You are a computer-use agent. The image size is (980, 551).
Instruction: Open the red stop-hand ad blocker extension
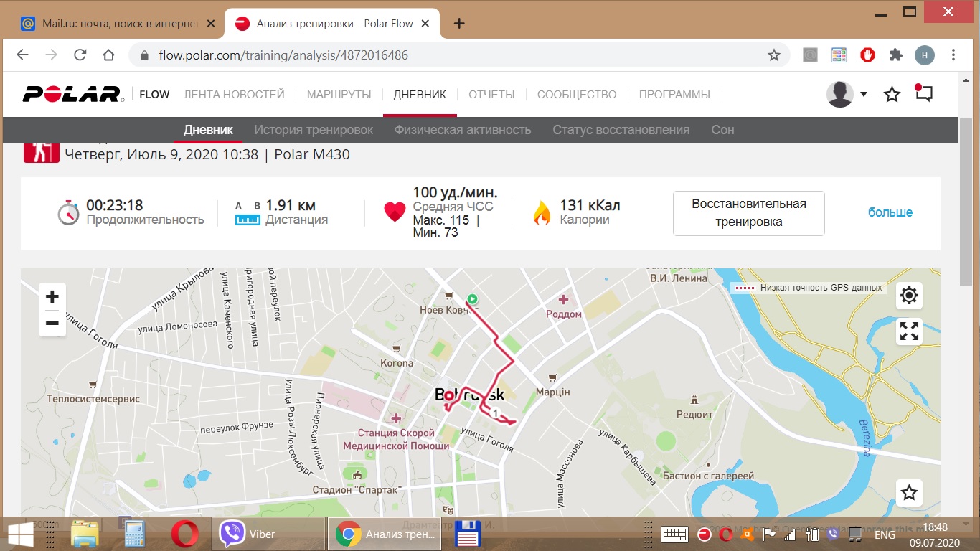(x=867, y=55)
